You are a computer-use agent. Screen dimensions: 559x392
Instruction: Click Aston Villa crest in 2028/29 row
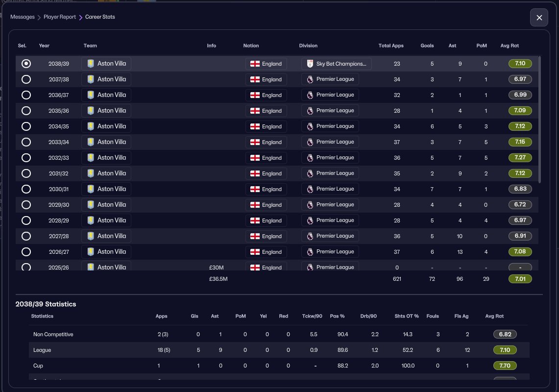tap(91, 220)
